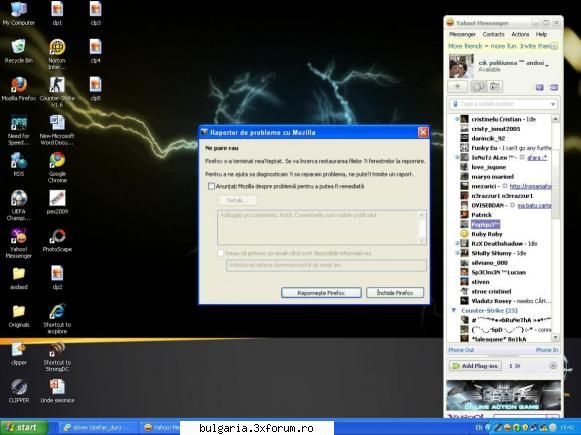Click the email address field in the dialog
The width and height of the screenshot is (581, 435).
(326, 265)
